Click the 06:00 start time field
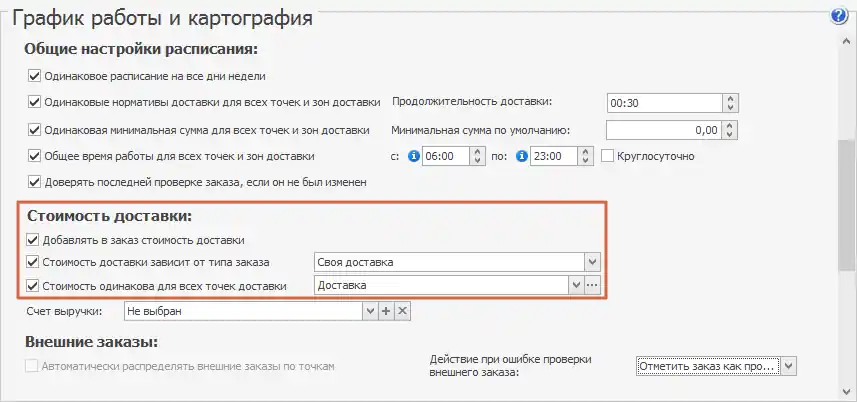The width and height of the screenshot is (857, 402). [x=446, y=156]
